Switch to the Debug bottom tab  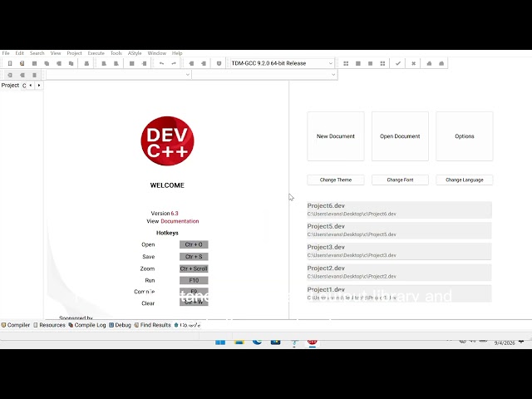(x=120, y=325)
